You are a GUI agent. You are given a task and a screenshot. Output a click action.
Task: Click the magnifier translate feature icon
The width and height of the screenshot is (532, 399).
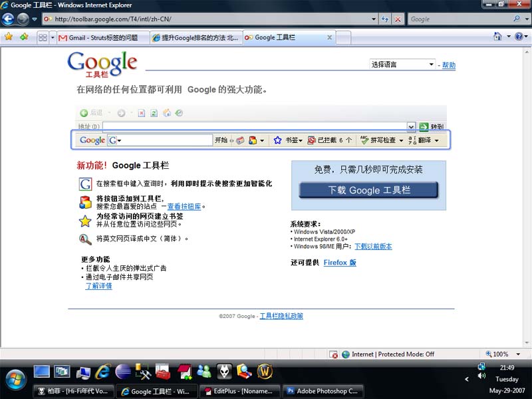click(x=85, y=239)
